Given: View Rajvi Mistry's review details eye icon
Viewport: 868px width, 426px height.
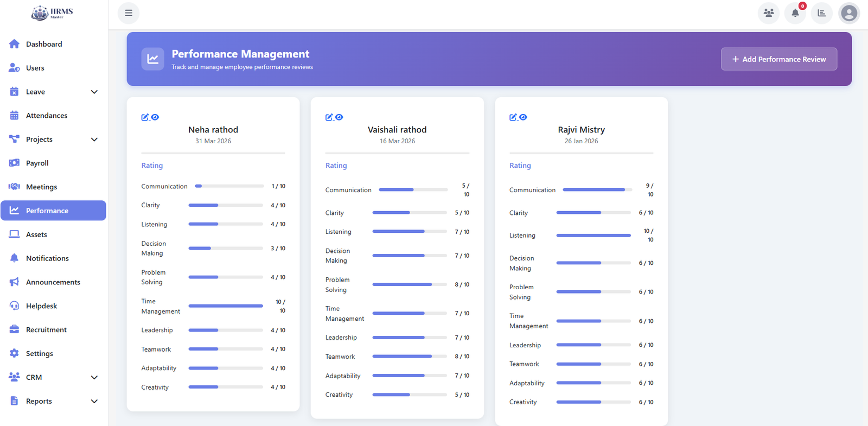Looking at the screenshot, I should 523,117.
